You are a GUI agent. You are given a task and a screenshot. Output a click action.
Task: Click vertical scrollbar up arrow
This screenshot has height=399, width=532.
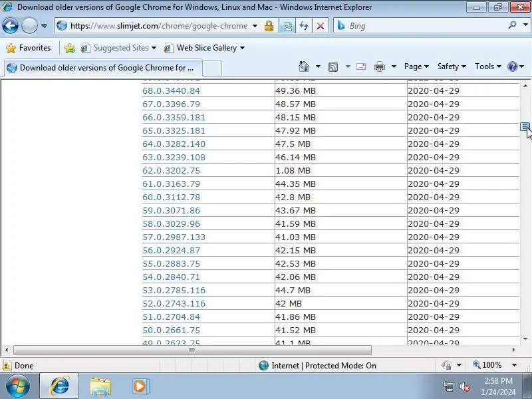[x=525, y=86]
